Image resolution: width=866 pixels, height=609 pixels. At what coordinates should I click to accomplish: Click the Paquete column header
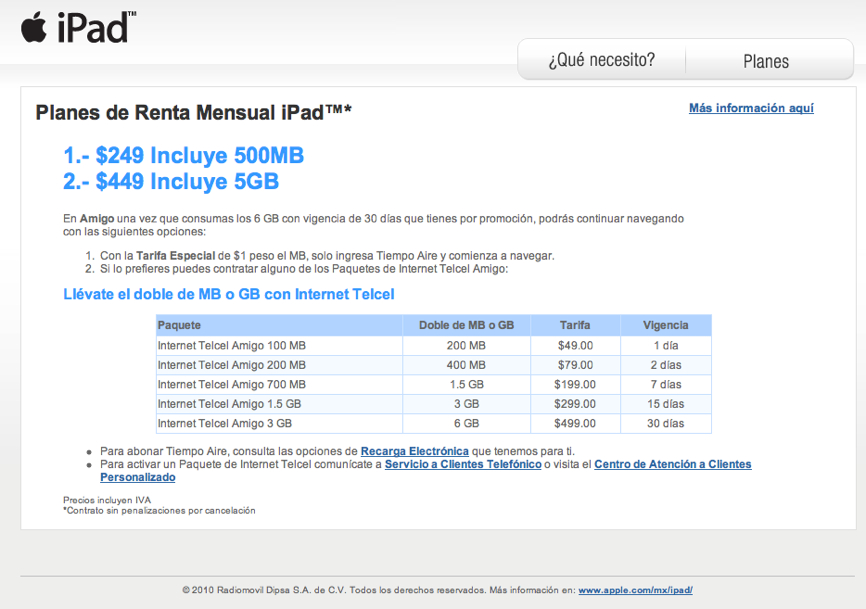pos(279,325)
